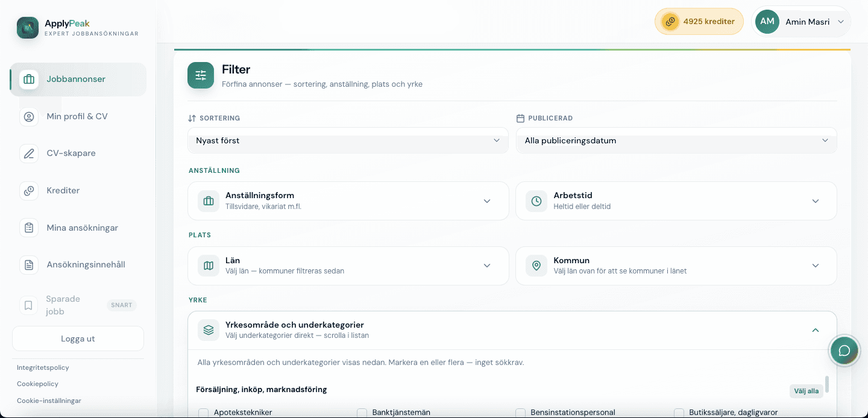The image size is (868, 418).
Task: Click the Min profil & CV person icon
Action: (29, 117)
